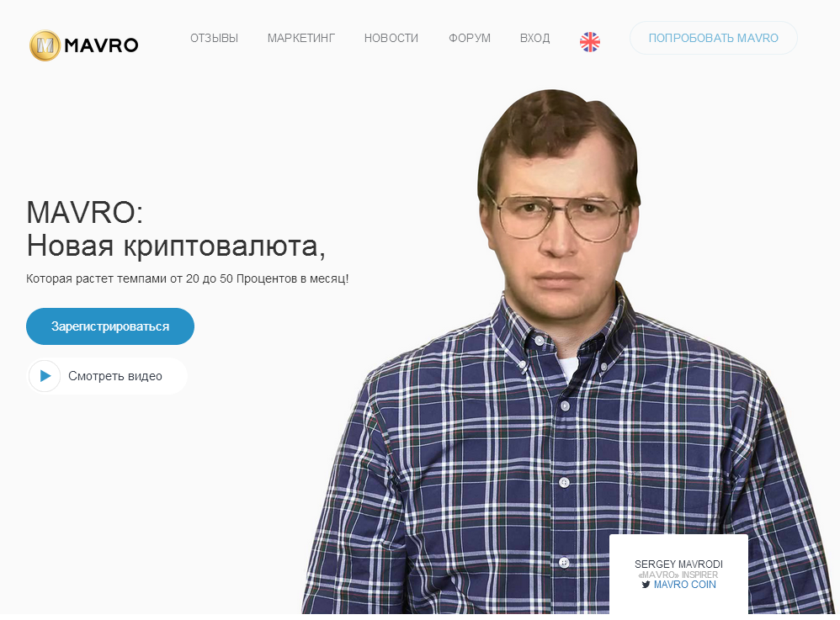Click the gold M coin logo

[45, 45]
